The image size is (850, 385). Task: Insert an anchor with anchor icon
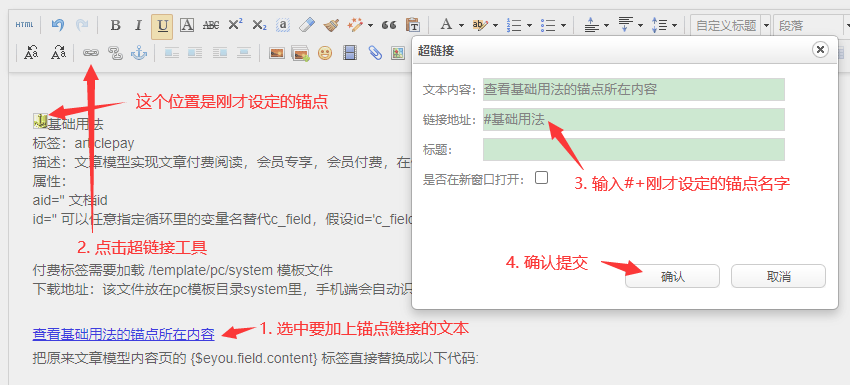coord(139,53)
